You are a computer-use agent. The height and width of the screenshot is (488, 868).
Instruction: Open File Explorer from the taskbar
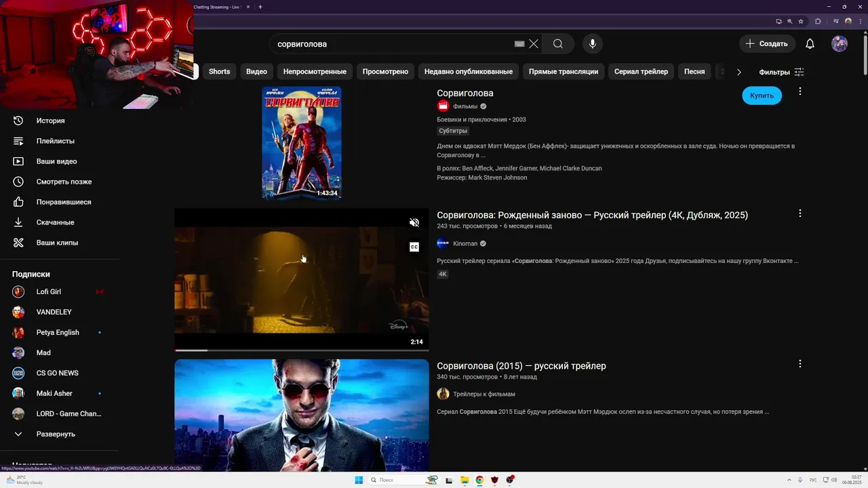pos(465,480)
